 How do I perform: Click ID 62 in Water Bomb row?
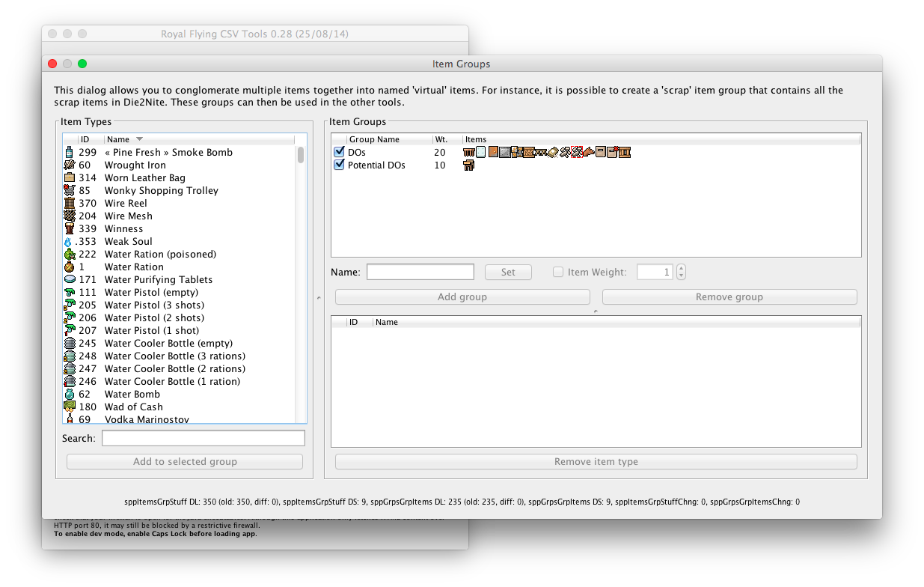point(85,394)
